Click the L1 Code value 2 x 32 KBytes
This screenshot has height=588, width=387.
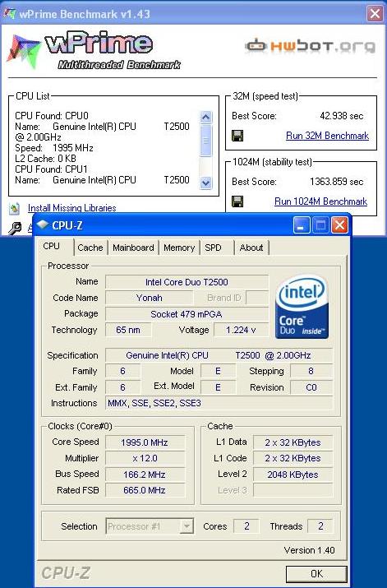[x=293, y=458]
